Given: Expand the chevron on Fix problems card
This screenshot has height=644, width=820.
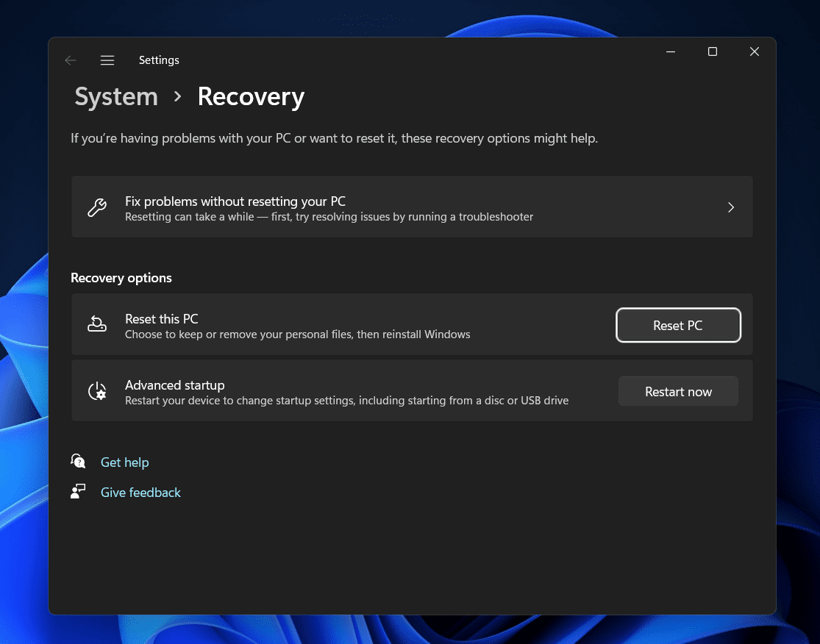Looking at the screenshot, I should (x=730, y=207).
